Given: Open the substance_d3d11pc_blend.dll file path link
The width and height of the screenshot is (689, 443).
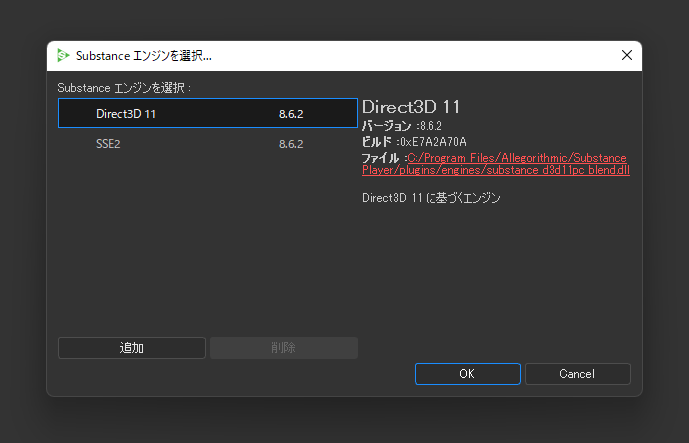Looking at the screenshot, I should [x=496, y=164].
